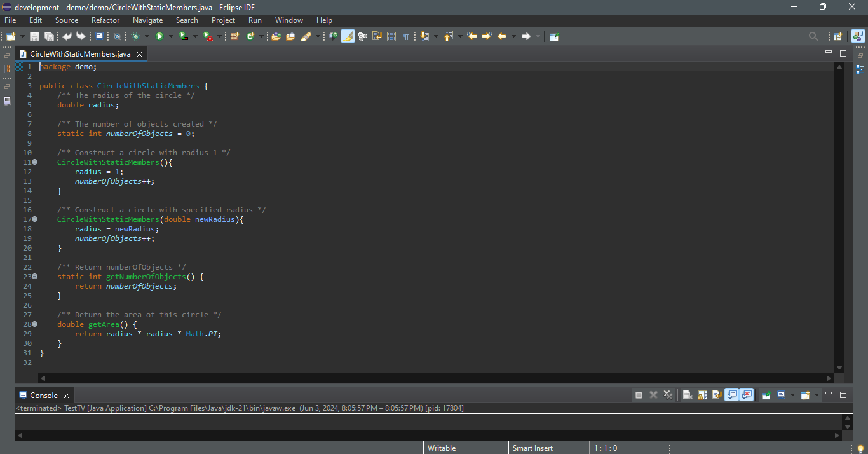Click the Next Edit Location icon
868x454 pixels.
[487, 36]
